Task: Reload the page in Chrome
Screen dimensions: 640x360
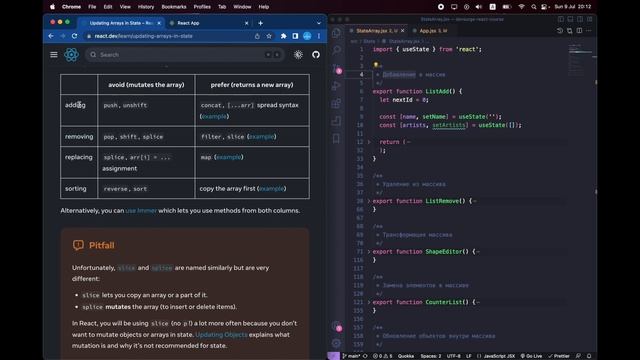Action: coord(74,36)
